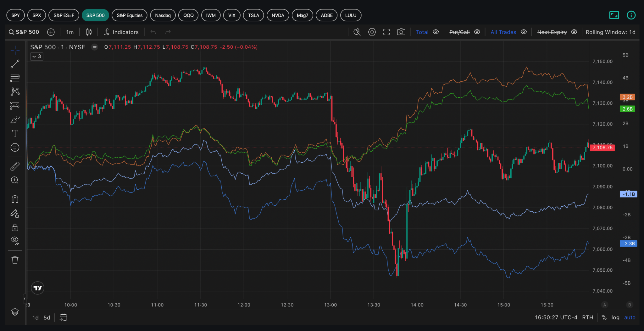644x331 pixels.
Task: Enable magnet mode icon
Action: [x=15, y=199]
